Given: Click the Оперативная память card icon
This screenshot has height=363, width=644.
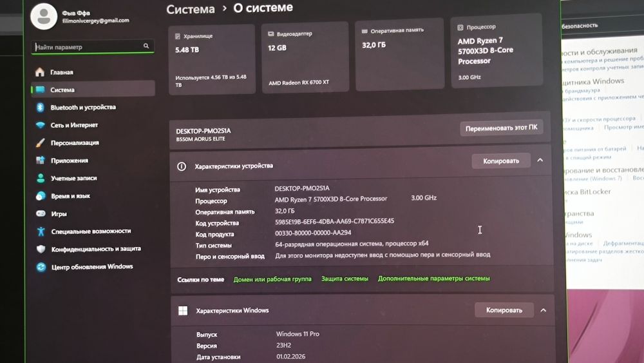Looking at the screenshot, I should [365, 31].
